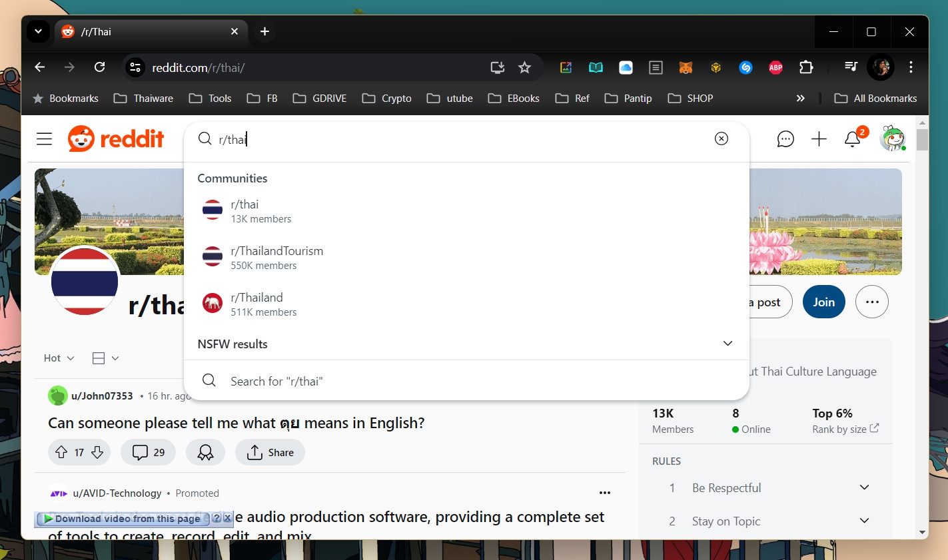948x560 pixels.
Task: Open the Chrome profile avatar
Action: 881,67
